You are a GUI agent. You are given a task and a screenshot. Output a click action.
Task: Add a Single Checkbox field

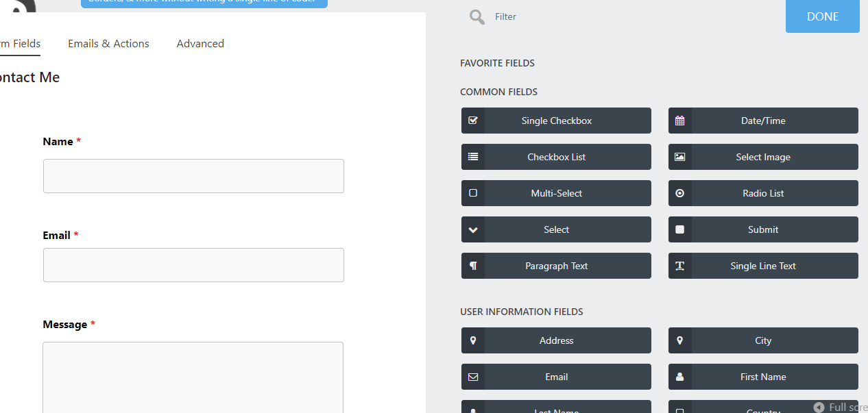tap(556, 121)
